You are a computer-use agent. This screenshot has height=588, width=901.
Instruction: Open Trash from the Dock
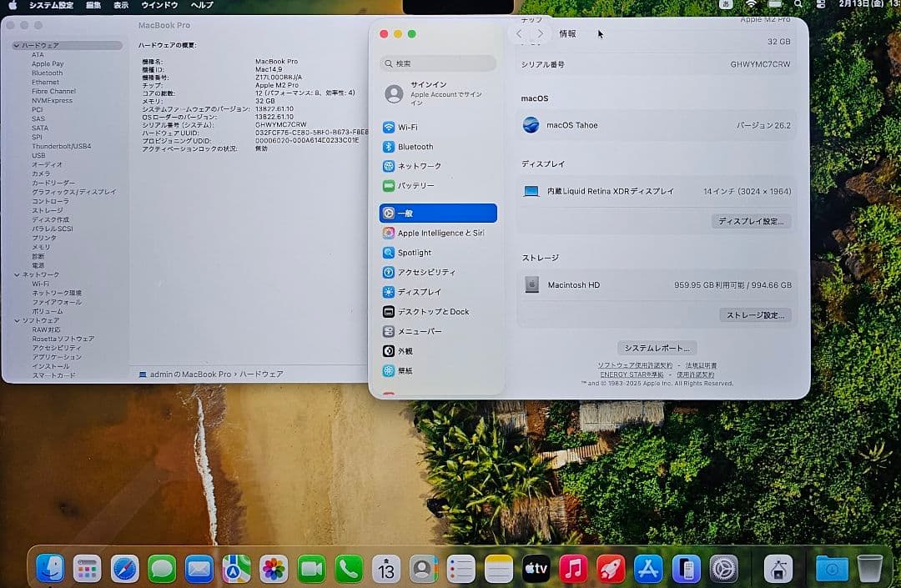click(x=869, y=569)
